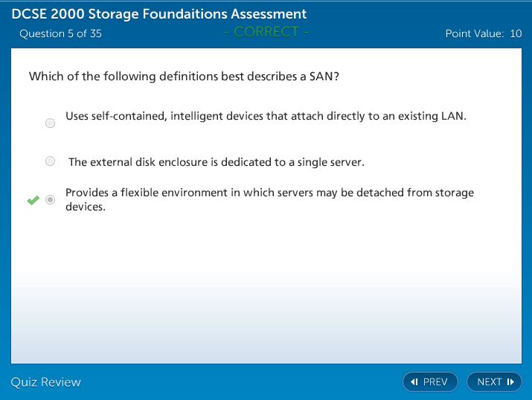Image resolution: width=532 pixels, height=400 pixels.
Task: Select the radio button for the flexible environment answer
Action: tap(50, 200)
